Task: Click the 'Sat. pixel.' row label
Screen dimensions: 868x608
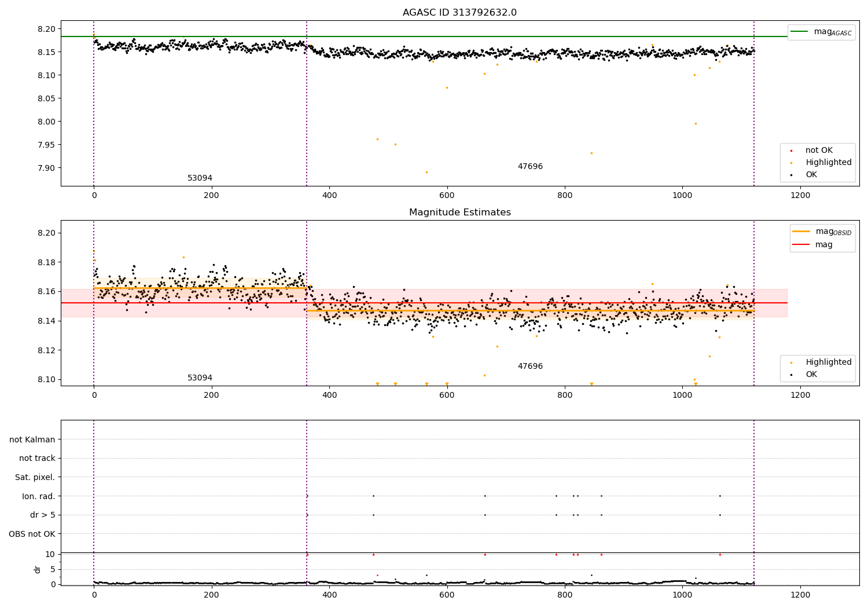Action: pos(35,478)
